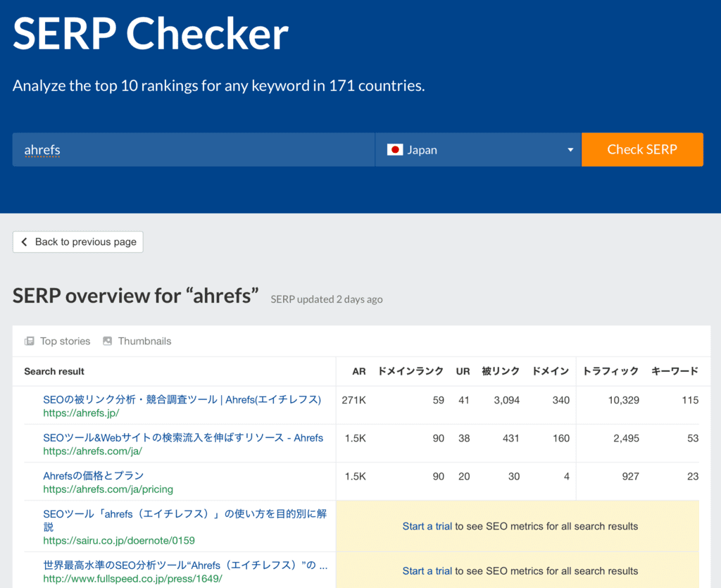Follow the first Start a trial link

point(427,525)
